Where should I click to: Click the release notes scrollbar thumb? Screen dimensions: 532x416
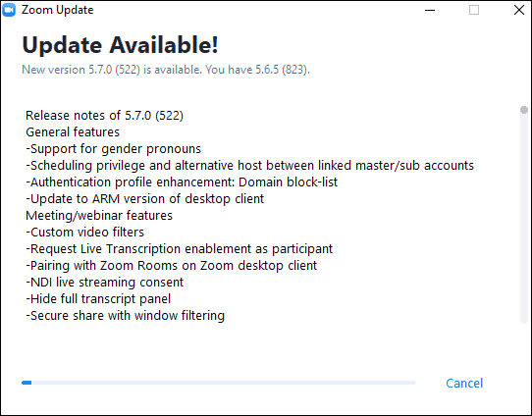(524, 110)
